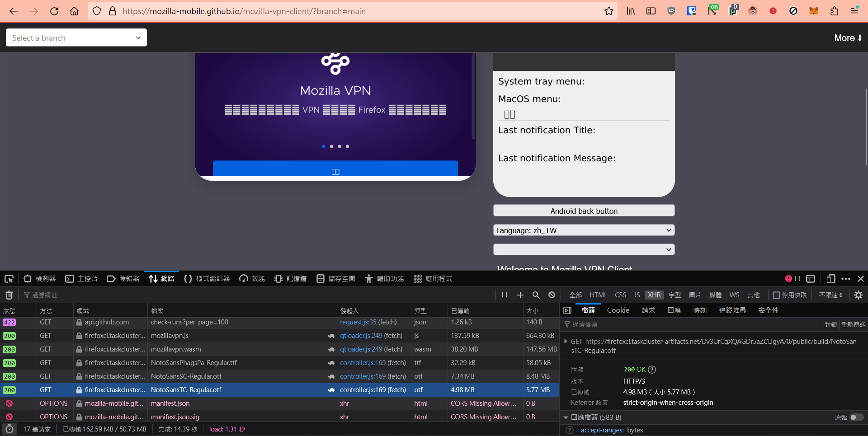Select first carousel dot in VPN preview
Image resolution: width=868 pixels, height=436 pixels.
[324, 146]
